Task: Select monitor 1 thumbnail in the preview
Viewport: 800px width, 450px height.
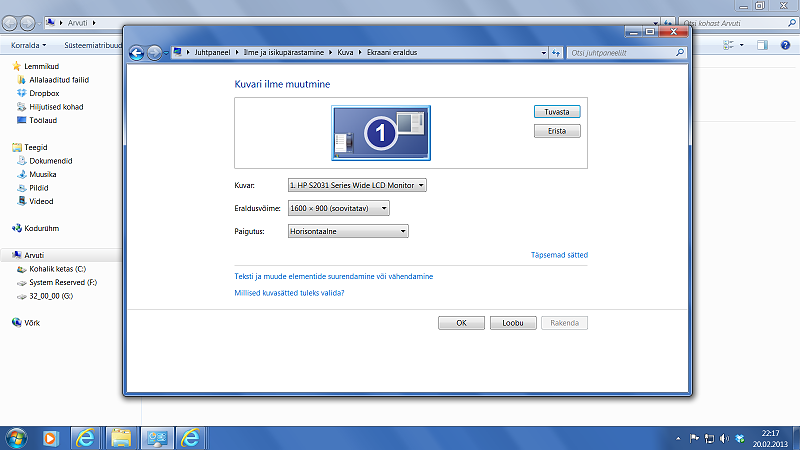Action: tap(380, 133)
